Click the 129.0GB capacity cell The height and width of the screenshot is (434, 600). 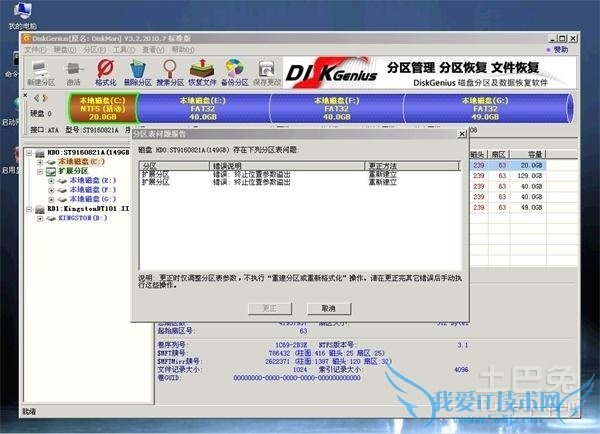pos(530,176)
